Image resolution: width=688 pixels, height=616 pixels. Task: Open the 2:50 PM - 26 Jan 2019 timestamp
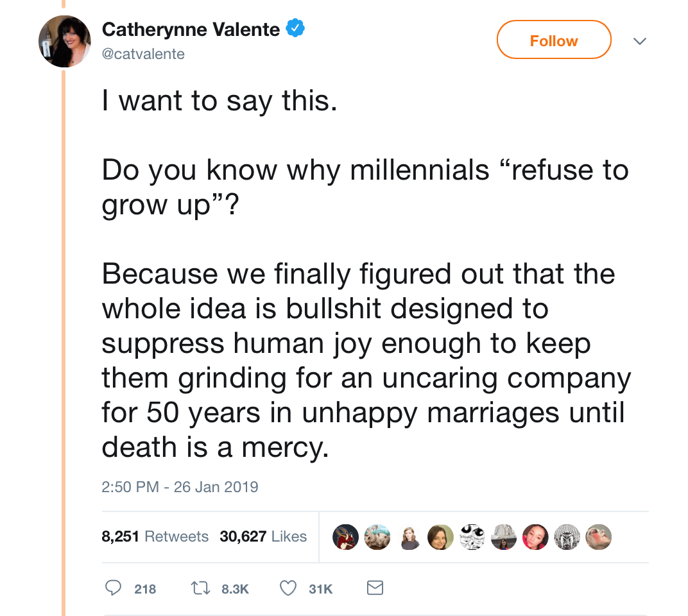[180, 487]
